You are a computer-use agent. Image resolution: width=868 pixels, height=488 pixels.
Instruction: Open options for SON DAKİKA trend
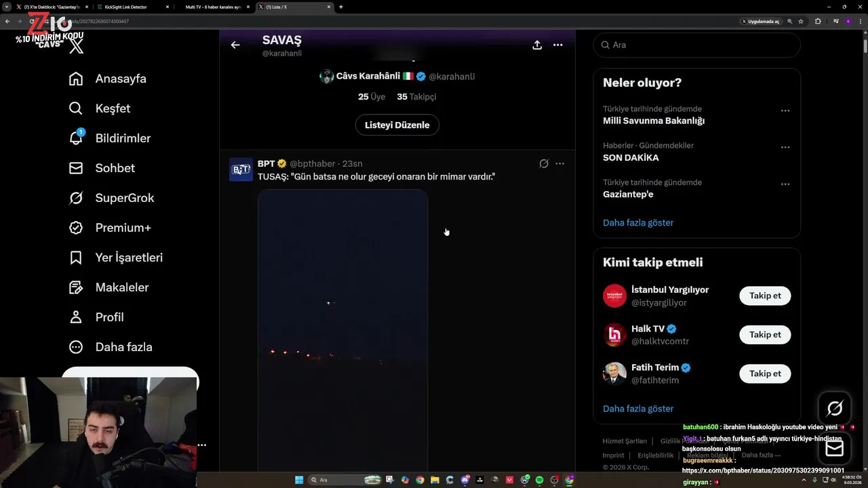785,147
